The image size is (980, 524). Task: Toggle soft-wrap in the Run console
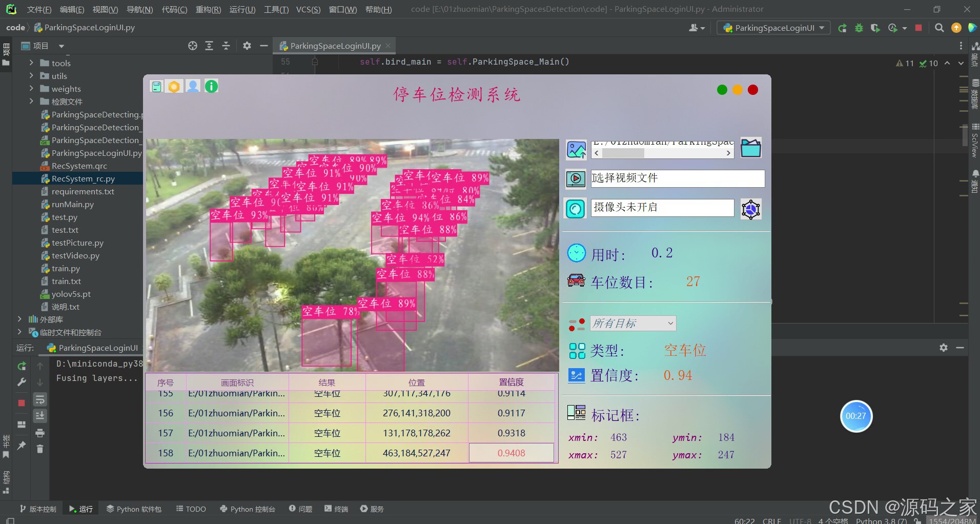(39, 399)
